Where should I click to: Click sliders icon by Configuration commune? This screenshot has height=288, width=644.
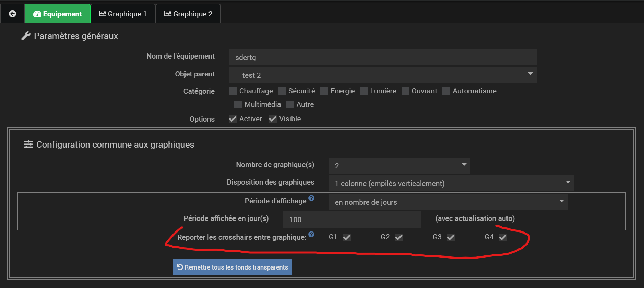[x=28, y=145]
